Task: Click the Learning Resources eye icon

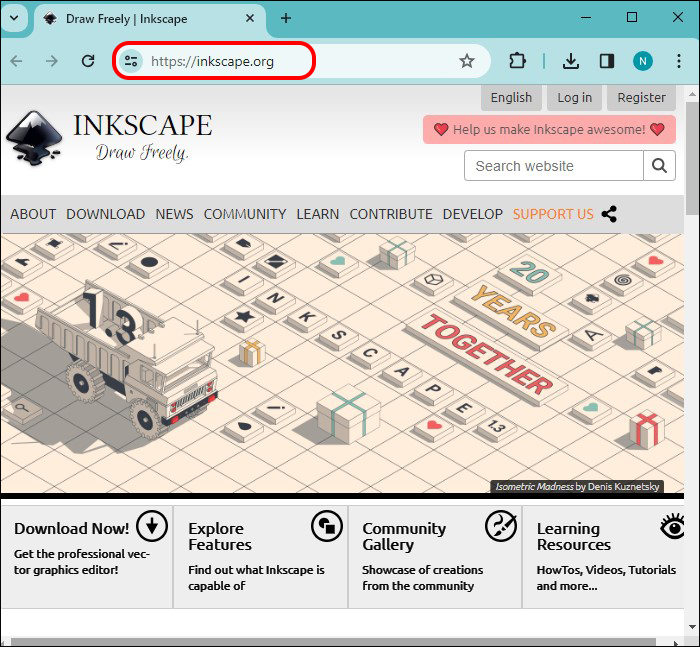Action: (672, 527)
